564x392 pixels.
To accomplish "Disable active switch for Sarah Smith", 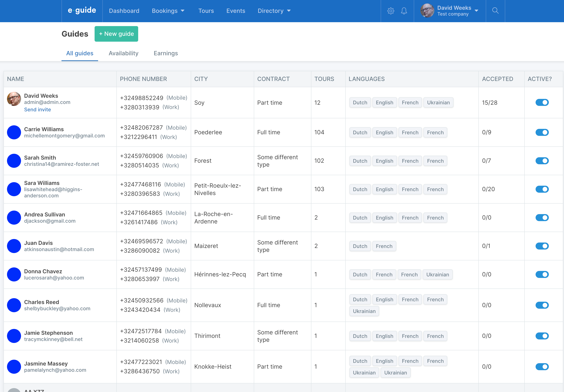I will point(542,161).
